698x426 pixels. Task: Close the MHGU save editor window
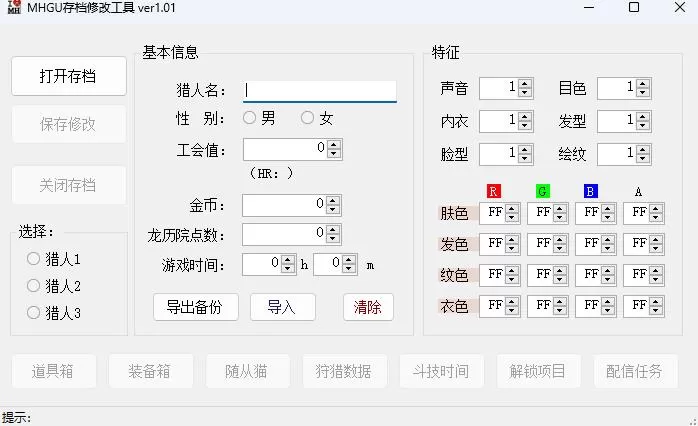(x=679, y=8)
